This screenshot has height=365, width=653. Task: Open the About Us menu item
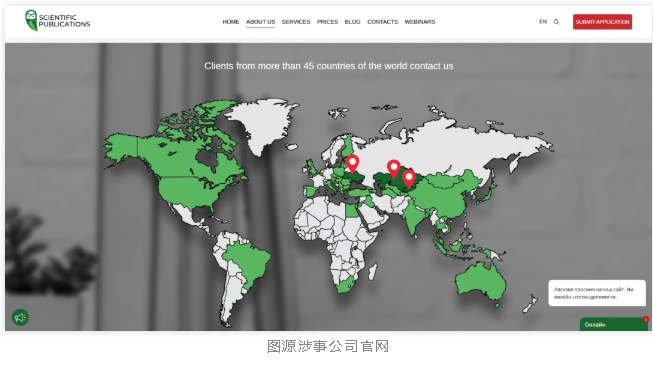tap(260, 22)
